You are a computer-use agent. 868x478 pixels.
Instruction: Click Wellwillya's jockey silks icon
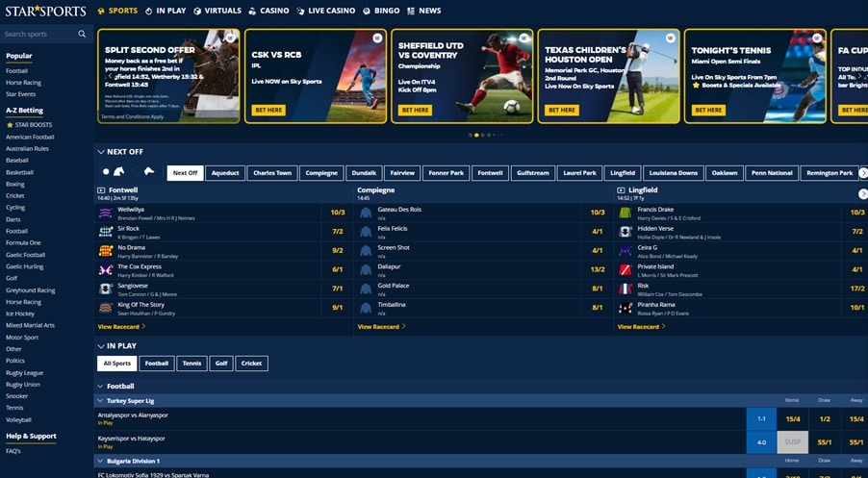click(x=106, y=213)
